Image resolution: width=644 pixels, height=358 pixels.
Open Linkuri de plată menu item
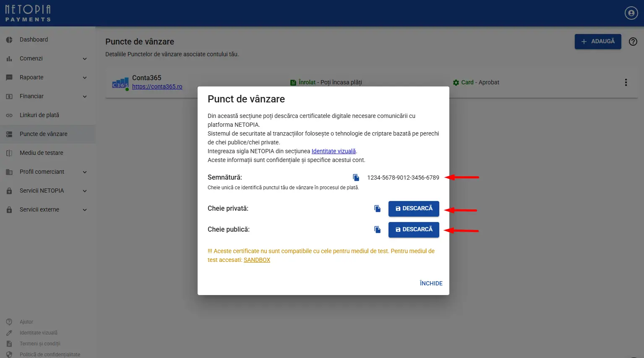pos(39,115)
